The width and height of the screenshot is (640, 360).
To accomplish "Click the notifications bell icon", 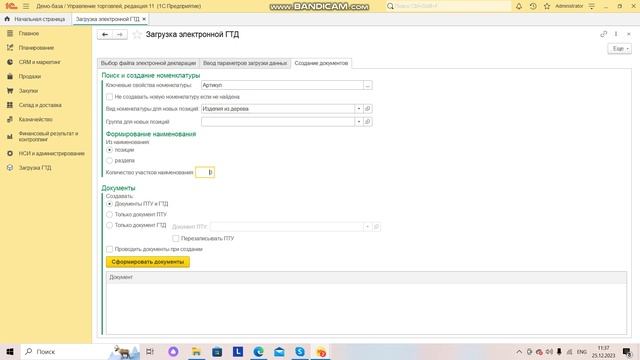I will 519,6.
